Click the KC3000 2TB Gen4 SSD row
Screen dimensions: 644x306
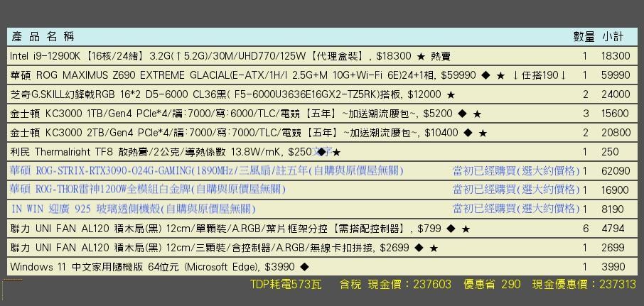coord(323,133)
